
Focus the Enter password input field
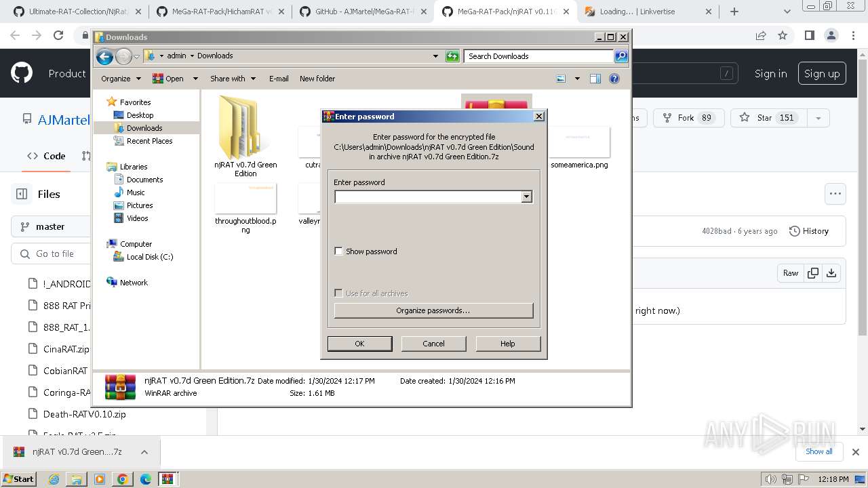click(428, 197)
